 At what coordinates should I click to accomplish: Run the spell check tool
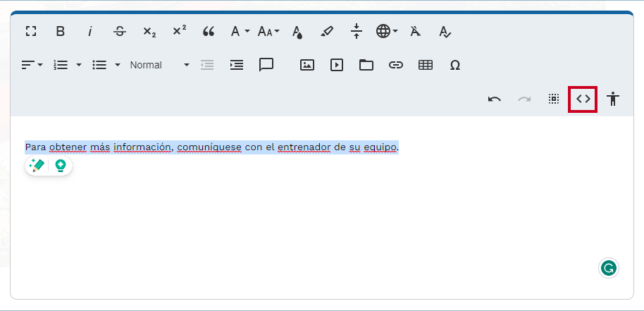coord(445,32)
